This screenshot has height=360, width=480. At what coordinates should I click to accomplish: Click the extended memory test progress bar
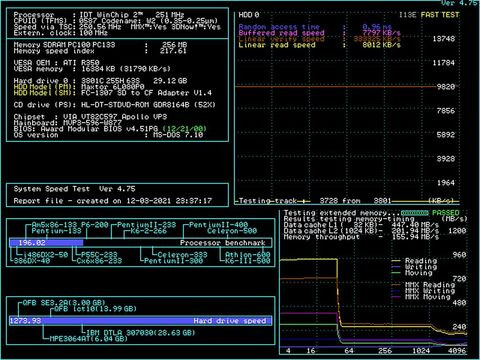click(414, 213)
